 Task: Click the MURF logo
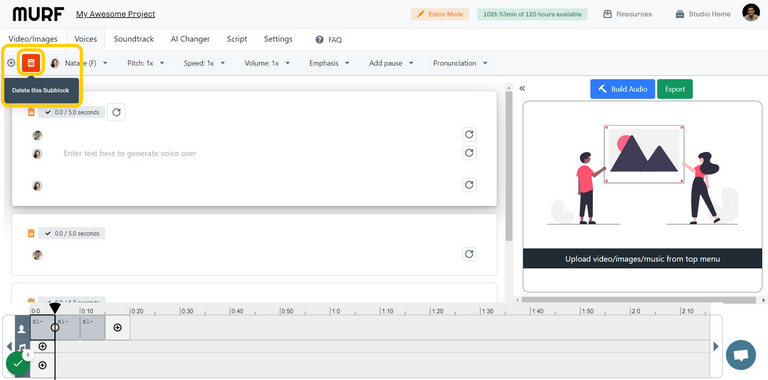pos(38,14)
